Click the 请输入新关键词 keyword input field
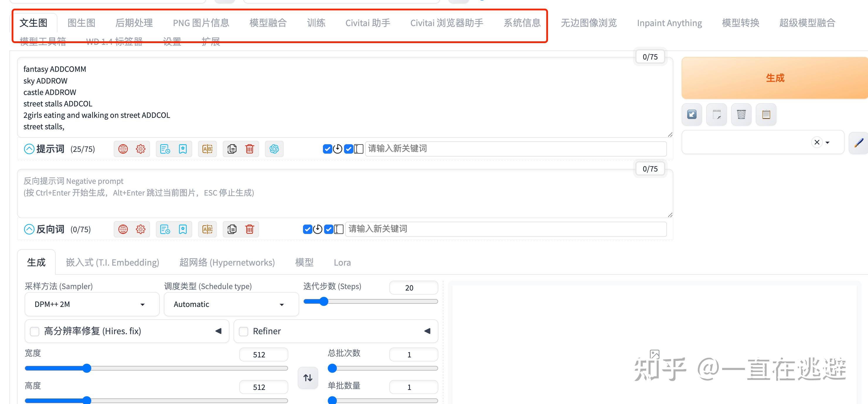The image size is (868, 404). tap(506, 148)
